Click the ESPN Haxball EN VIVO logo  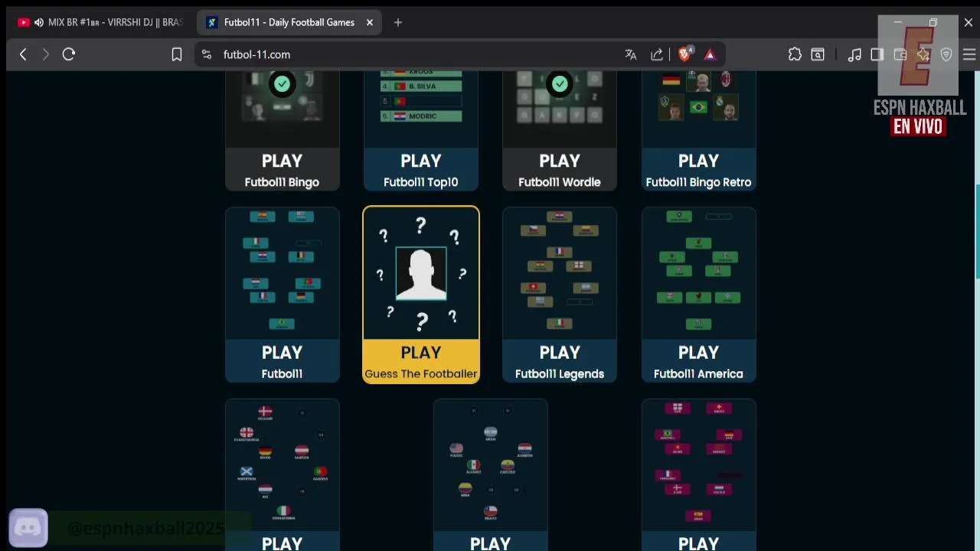click(x=919, y=77)
